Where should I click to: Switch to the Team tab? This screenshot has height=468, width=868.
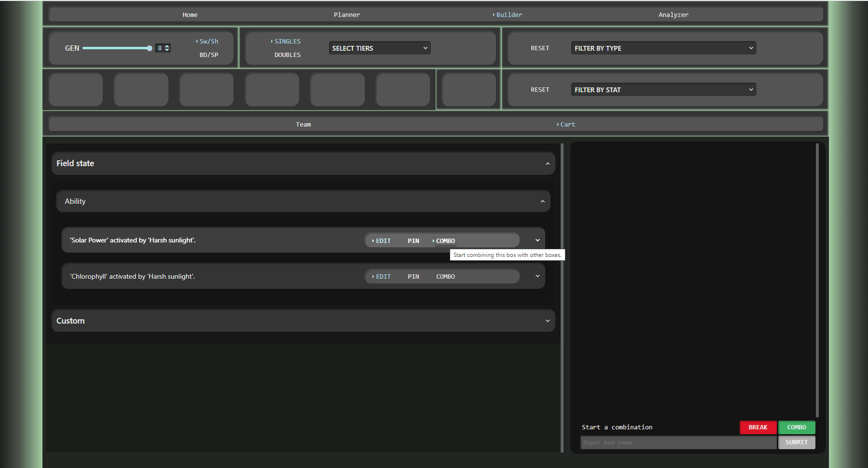click(x=303, y=125)
